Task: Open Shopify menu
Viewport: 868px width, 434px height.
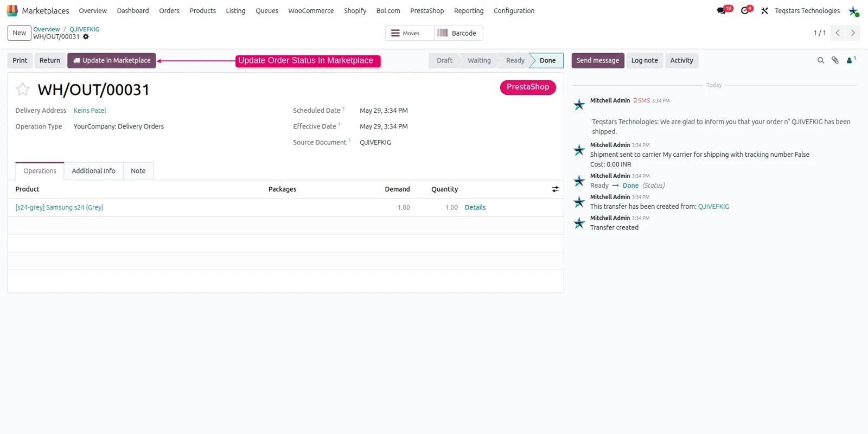Action: [355, 11]
